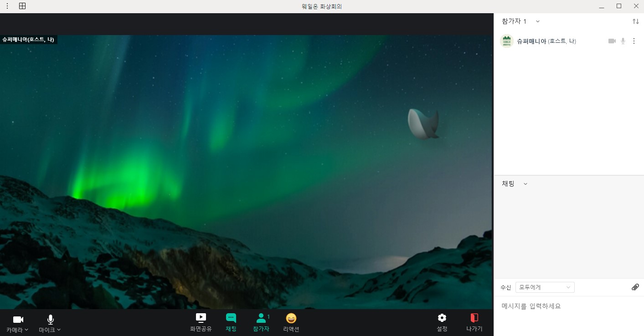Toggle the camera icon in bottom toolbar

18,320
